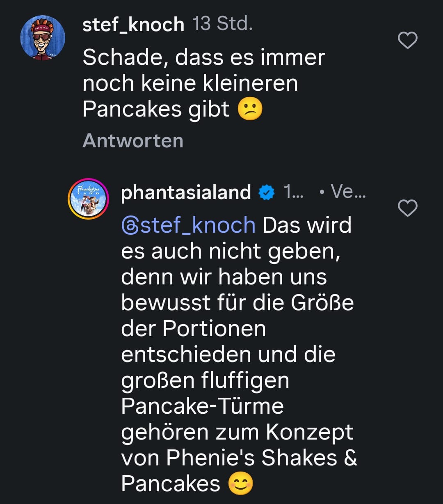Click the "Schade, dass es immer" comment text
This screenshot has width=443, height=504.
(x=204, y=57)
